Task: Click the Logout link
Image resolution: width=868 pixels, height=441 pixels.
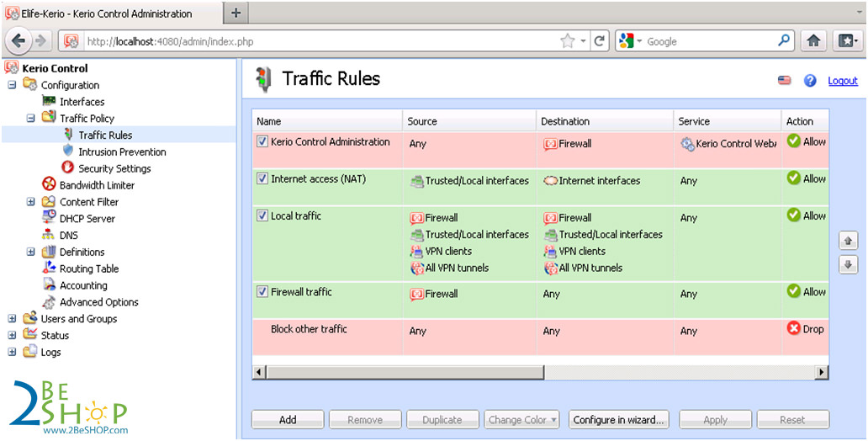Action: click(843, 81)
